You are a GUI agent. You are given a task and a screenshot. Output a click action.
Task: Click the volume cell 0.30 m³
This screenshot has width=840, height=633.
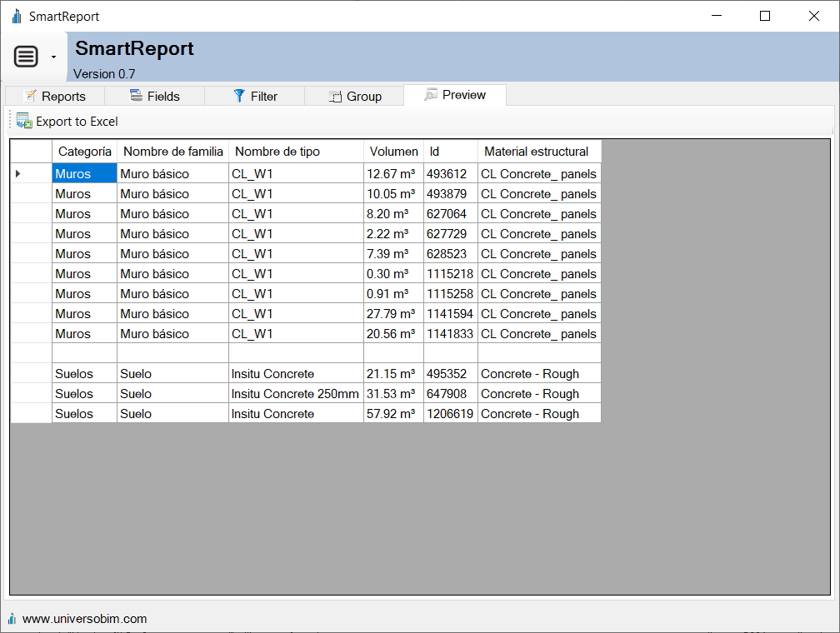point(393,274)
